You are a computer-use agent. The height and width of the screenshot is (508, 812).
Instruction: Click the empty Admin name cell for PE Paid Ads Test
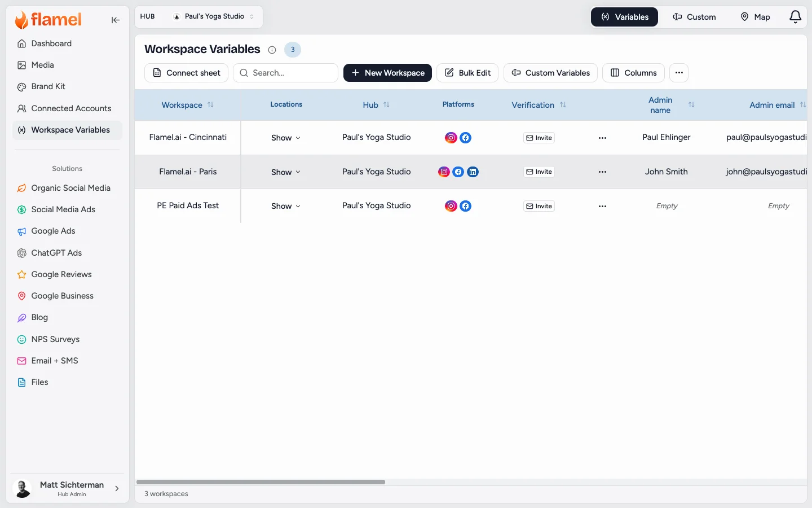(x=667, y=206)
